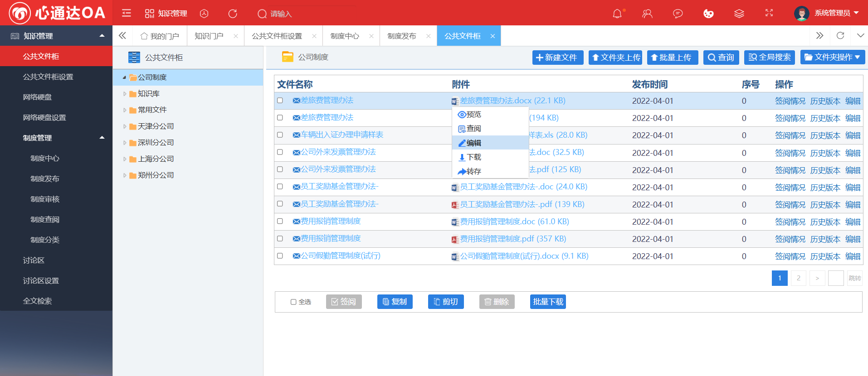Check the 费用报销管理制度 .pdf row checkbox
The width and height of the screenshot is (868, 376).
[x=280, y=238]
